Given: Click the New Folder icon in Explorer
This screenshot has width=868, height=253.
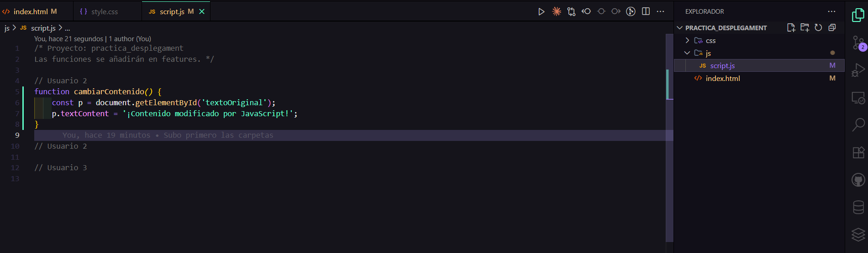Looking at the screenshot, I should click(x=805, y=28).
